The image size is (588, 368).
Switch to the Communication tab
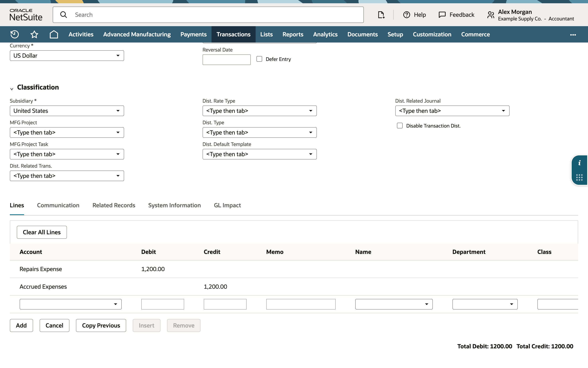click(x=58, y=205)
